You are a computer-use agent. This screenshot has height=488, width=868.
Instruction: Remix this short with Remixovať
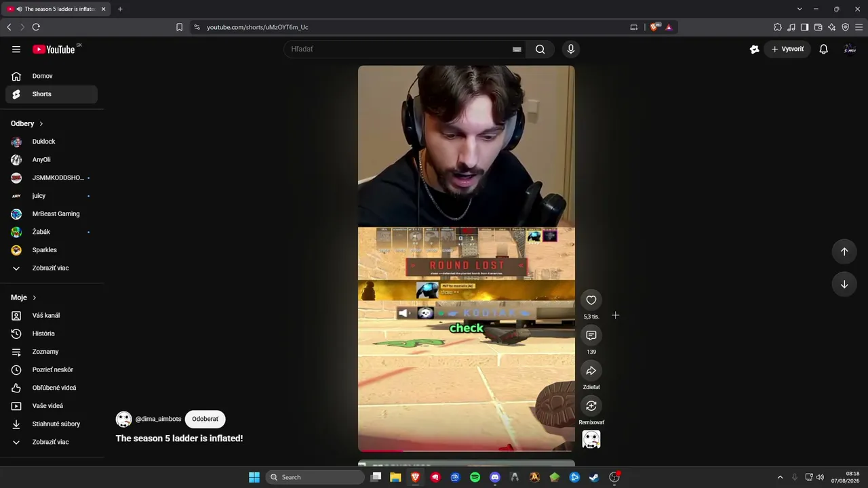[x=591, y=406]
